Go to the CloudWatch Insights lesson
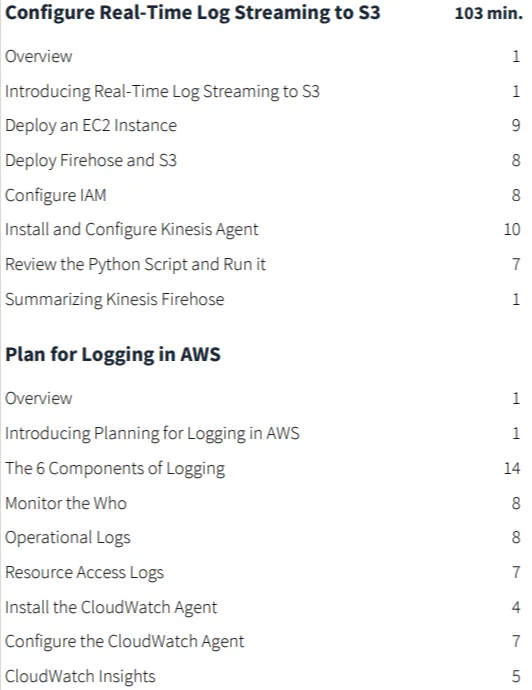This screenshot has width=532, height=690. (80, 676)
